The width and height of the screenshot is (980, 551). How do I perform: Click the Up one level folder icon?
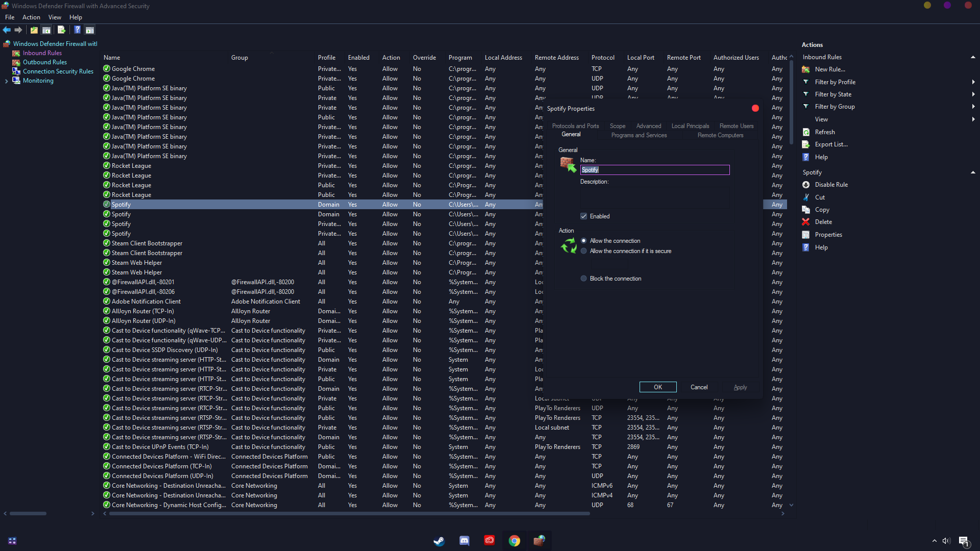point(34,30)
